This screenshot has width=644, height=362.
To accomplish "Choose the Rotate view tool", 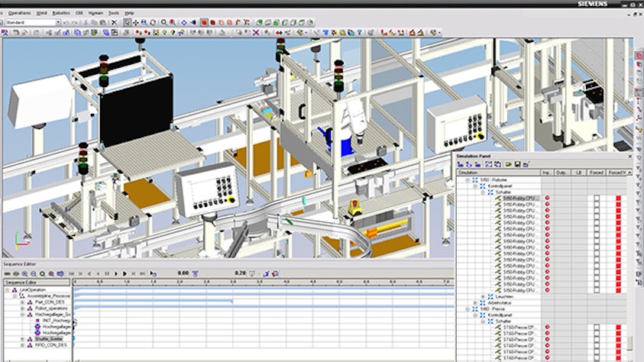I will pos(153,23).
